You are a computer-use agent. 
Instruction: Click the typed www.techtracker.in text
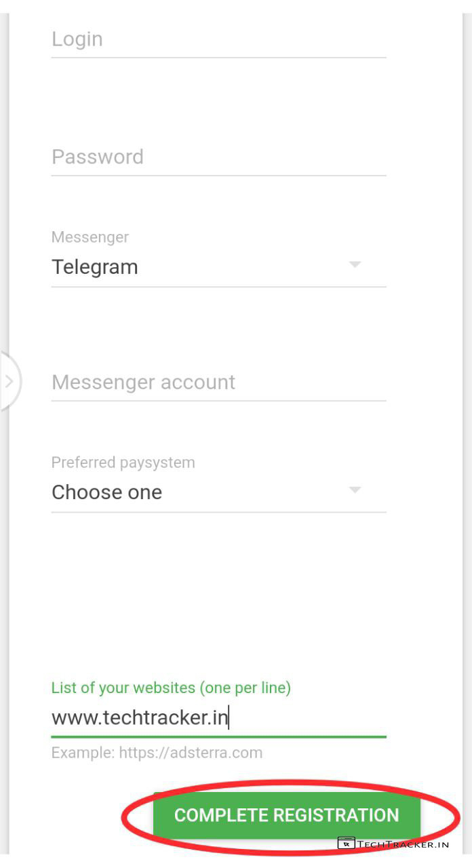(139, 717)
